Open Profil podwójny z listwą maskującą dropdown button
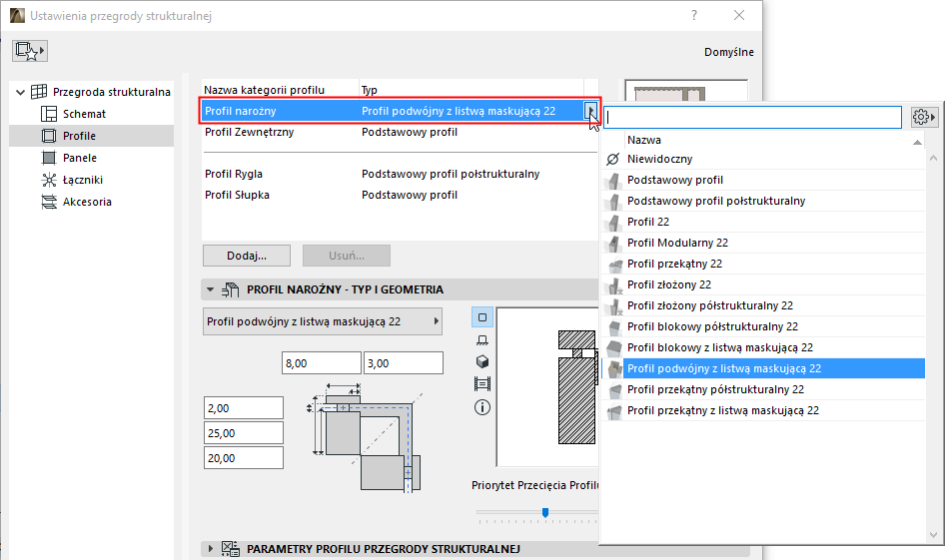 click(323, 321)
